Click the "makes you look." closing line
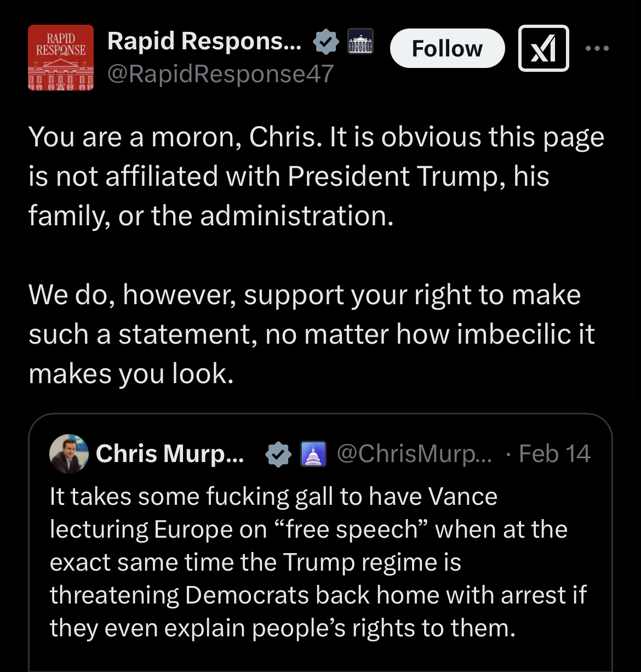 (131, 374)
